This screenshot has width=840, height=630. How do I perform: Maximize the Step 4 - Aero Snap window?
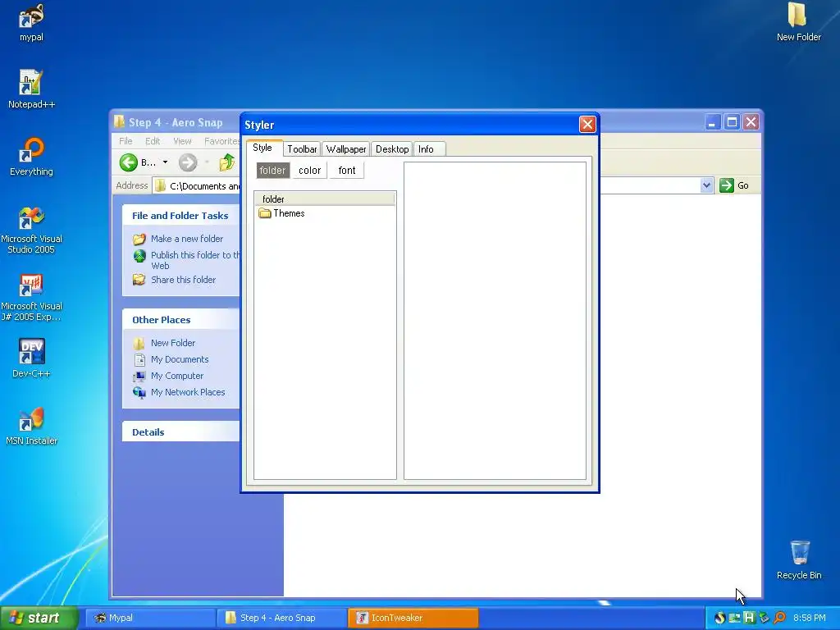(x=731, y=122)
